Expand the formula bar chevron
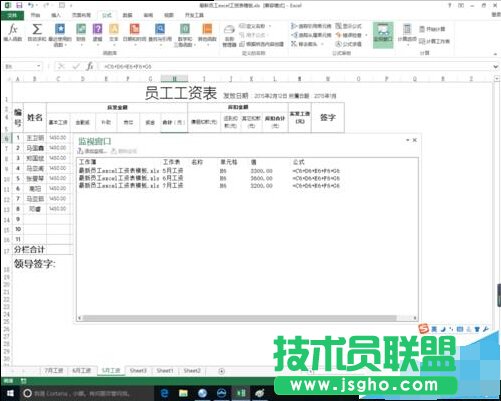The width and height of the screenshot is (501, 401). pyautogui.click(x=496, y=67)
